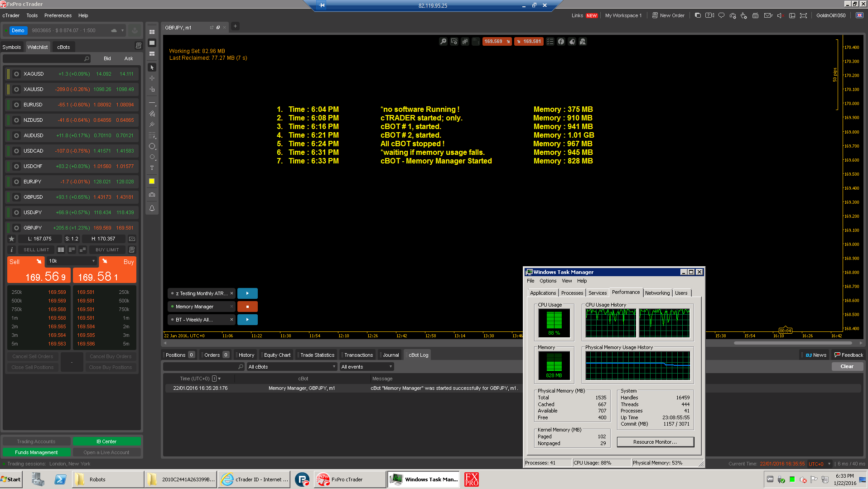Open the 10k volume dropdown
Screen dimensions: 868x489
(72, 261)
